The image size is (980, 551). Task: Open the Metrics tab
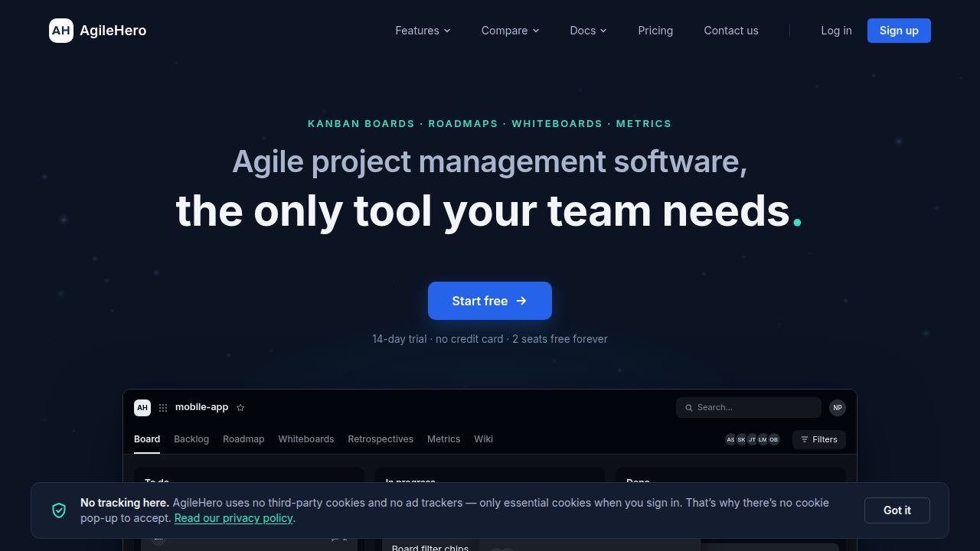coord(444,439)
